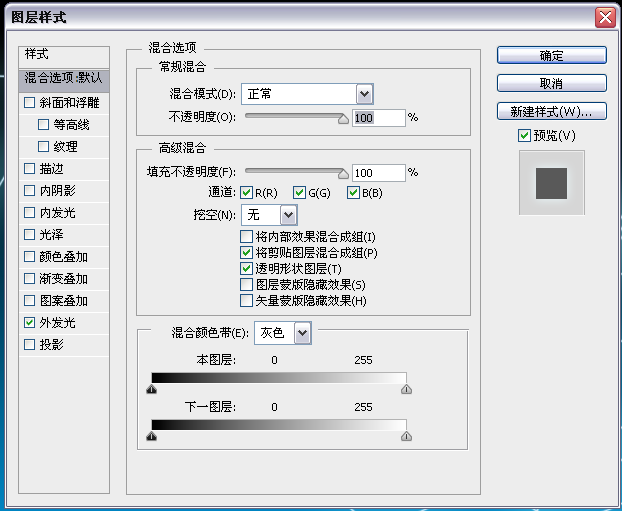This screenshot has height=511, width=622.
Task: Select the 描边 style entry
Action: click(x=50, y=168)
